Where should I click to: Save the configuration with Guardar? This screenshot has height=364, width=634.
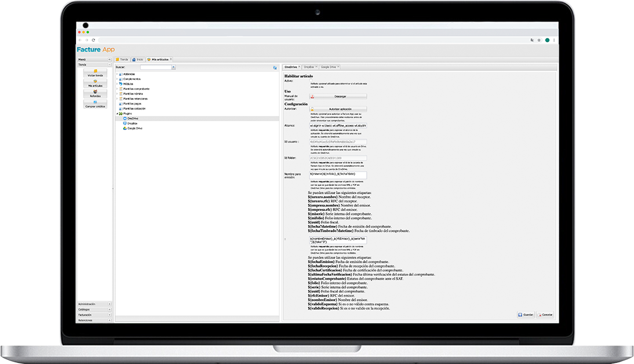point(526,315)
